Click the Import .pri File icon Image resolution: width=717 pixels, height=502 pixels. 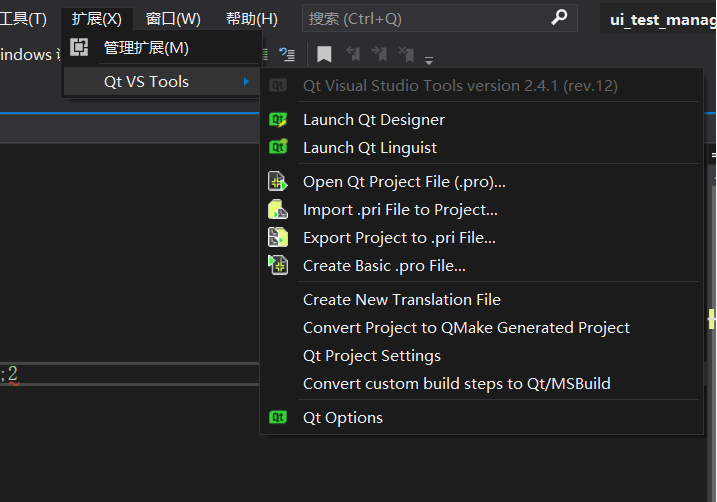tap(278, 209)
